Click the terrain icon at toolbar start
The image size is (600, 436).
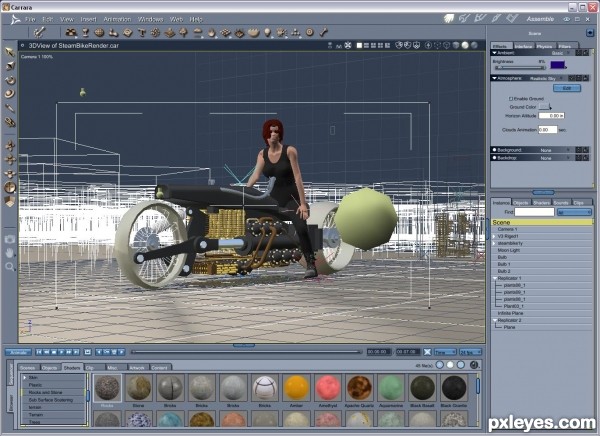[71, 33]
